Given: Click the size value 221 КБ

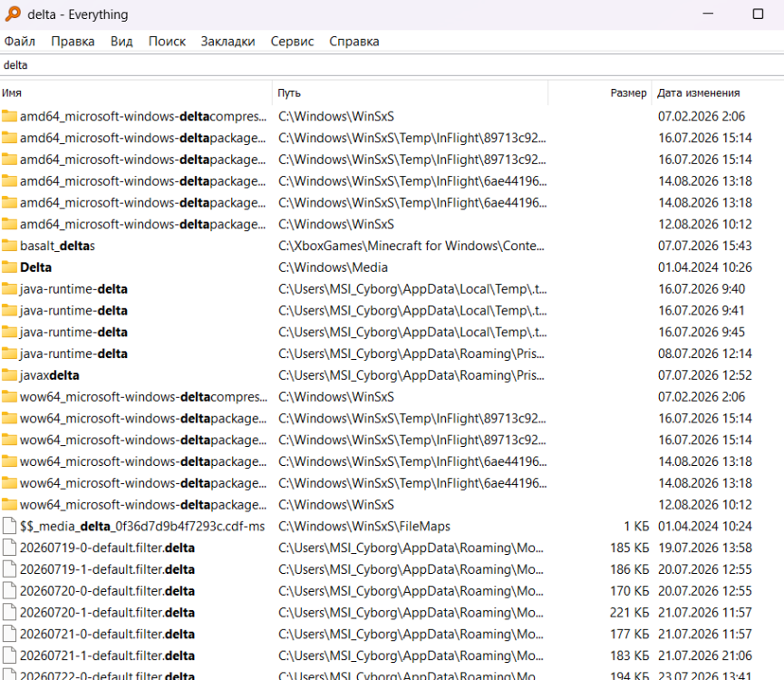Looking at the screenshot, I should (x=629, y=613).
